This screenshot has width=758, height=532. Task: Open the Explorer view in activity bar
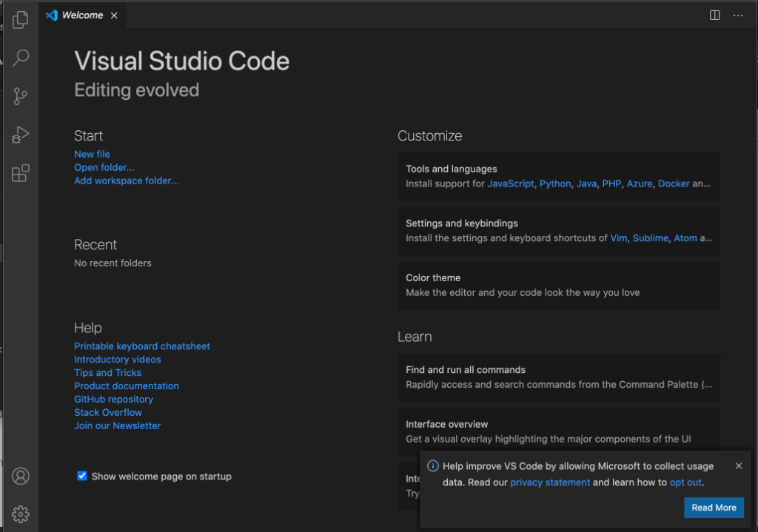coord(21,20)
